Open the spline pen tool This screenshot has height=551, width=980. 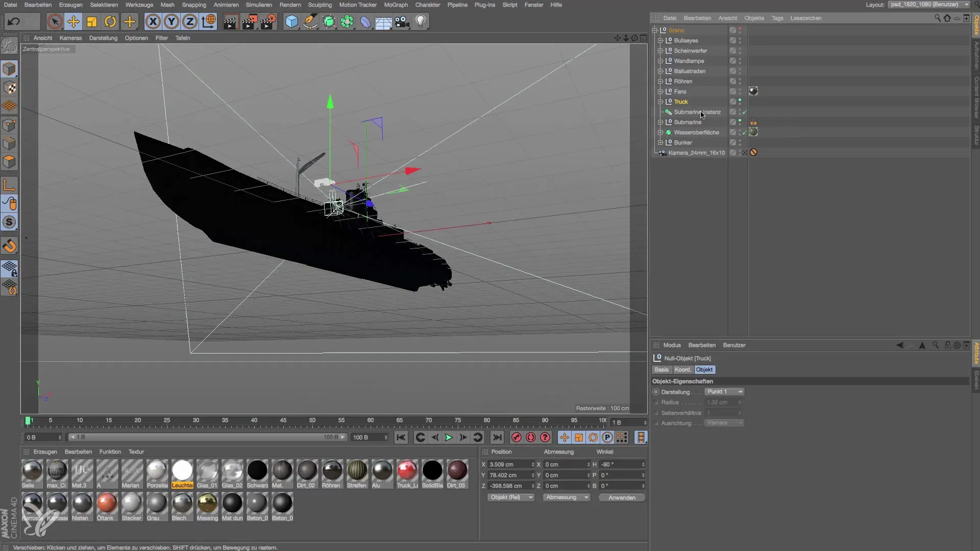(310, 21)
